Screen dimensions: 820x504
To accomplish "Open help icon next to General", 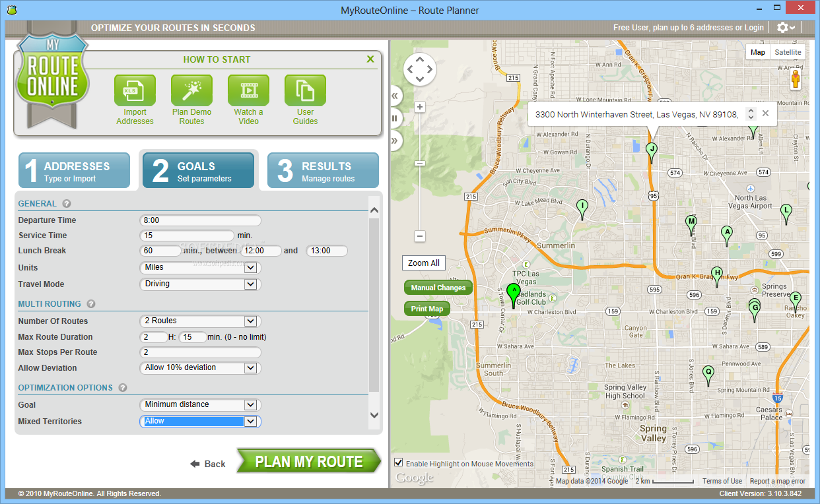I will (67, 204).
